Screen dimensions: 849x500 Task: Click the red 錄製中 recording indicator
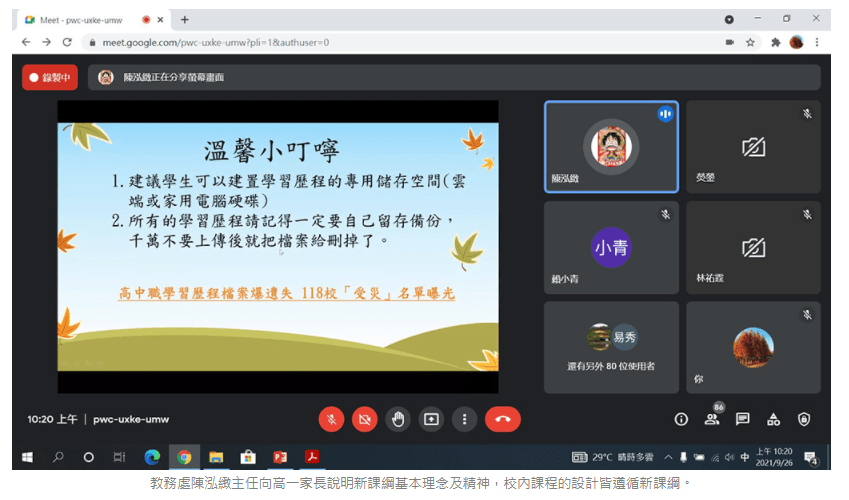tap(50, 77)
